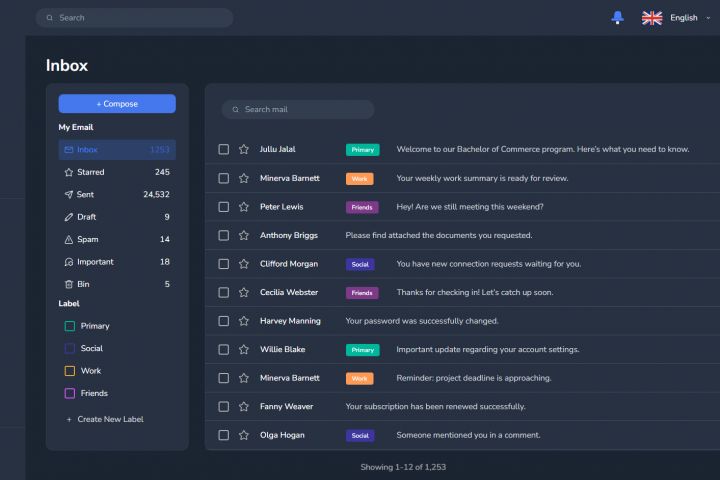Star Anthony Briggs's email
Image resolution: width=720 pixels, height=480 pixels.
coord(244,235)
